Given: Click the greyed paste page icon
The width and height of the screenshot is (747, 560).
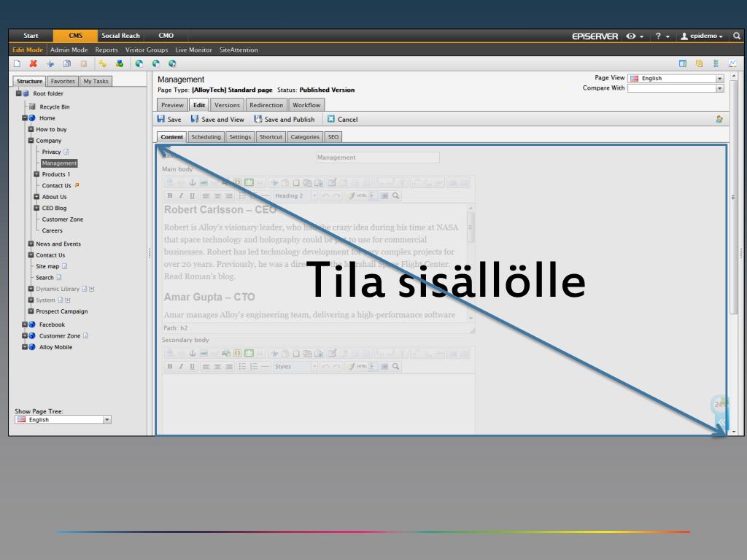Looking at the screenshot, I should coord(83,63).
